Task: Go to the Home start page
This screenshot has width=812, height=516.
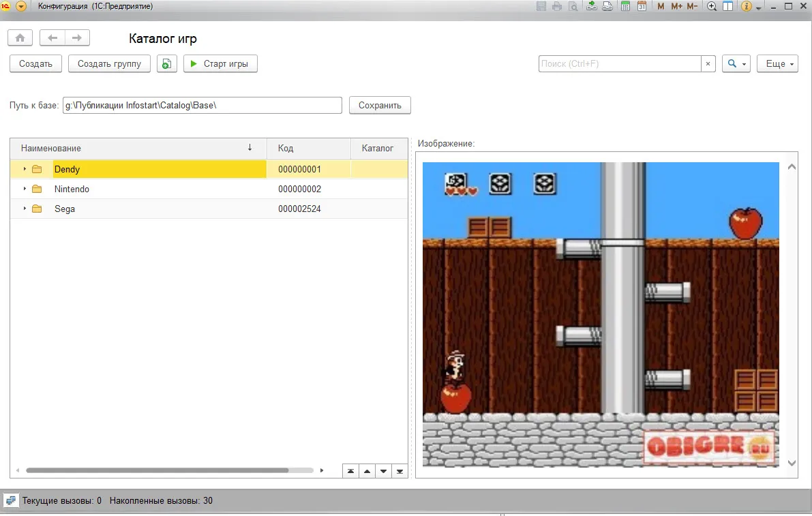Action: [20, 37]
